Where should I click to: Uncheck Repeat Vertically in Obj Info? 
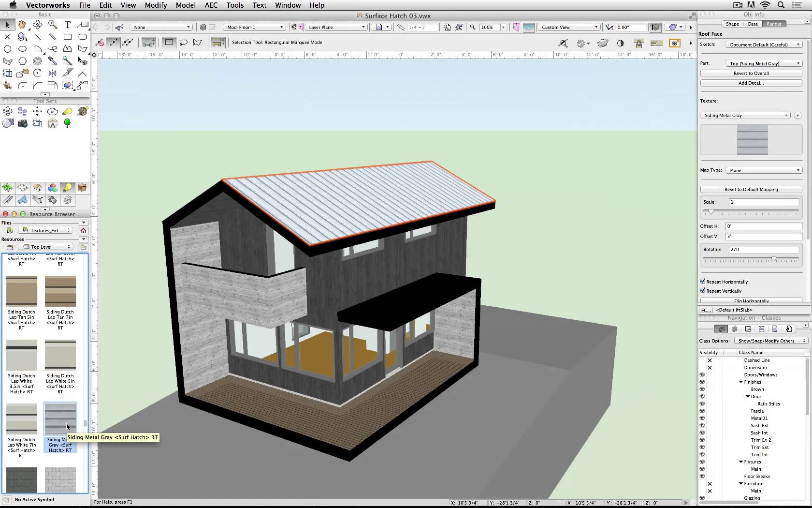[x=703, y=291]
